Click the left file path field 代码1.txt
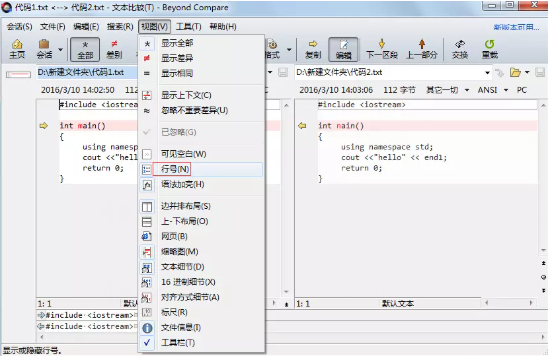The width and height of the screenshot is (548, 360). [87, 73]
